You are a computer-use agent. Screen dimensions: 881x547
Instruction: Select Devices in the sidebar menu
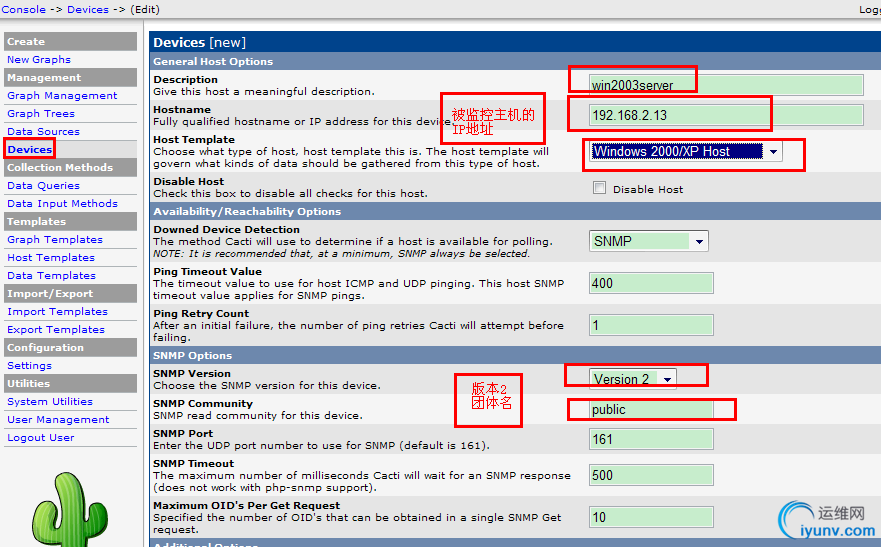coord(30,149)
